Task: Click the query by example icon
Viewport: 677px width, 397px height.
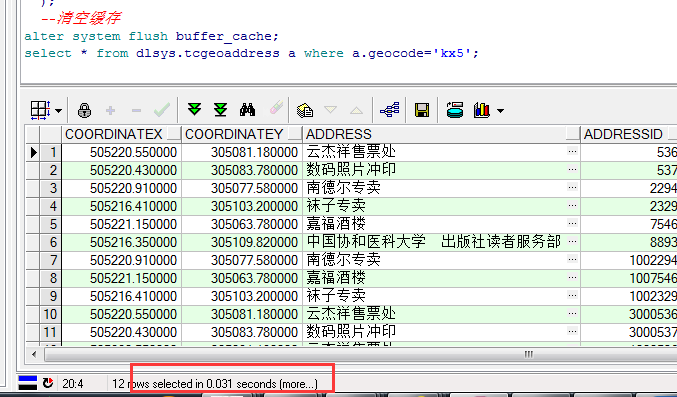Action: pos(305,110)
